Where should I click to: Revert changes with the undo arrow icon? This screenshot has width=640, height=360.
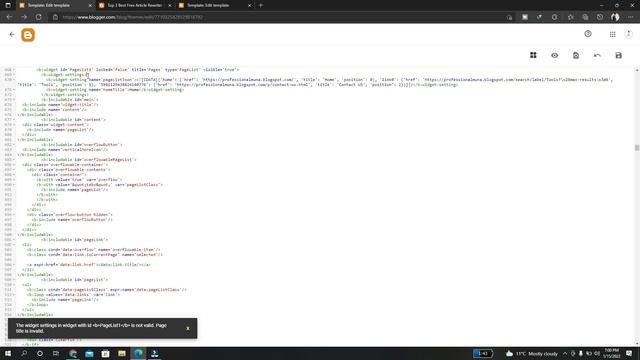[x=597, y=55]
